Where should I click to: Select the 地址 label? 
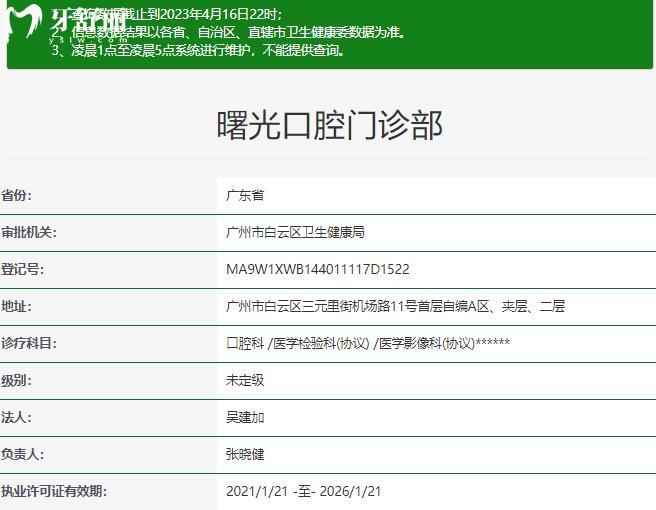(x=16, y=306)
